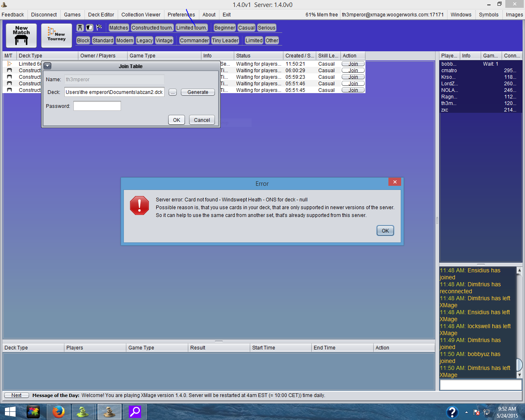The width and height of the screenshot is (525, 420).
Task: Toggle the Constructed tourn. filter
Action: click(152, 28)
